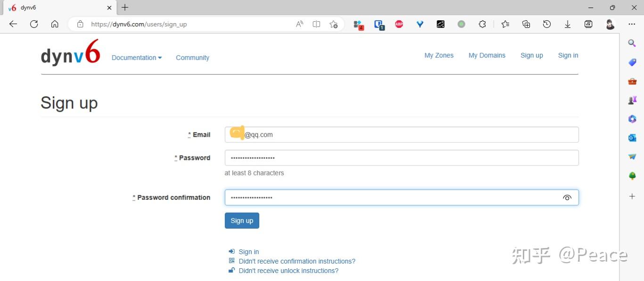Click sidebar search magnifier icon

pyautogui.click(x=632, y=43)
